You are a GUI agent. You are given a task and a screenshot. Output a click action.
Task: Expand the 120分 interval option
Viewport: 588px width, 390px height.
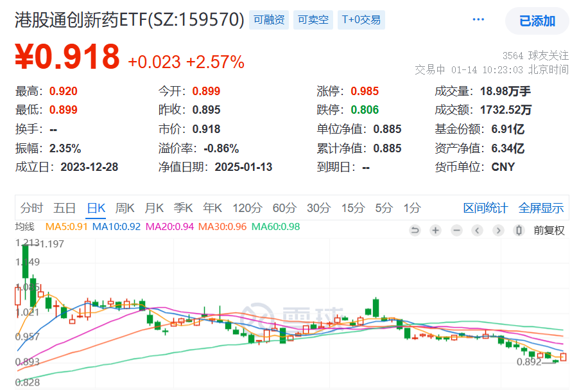[x=246, y=208]
